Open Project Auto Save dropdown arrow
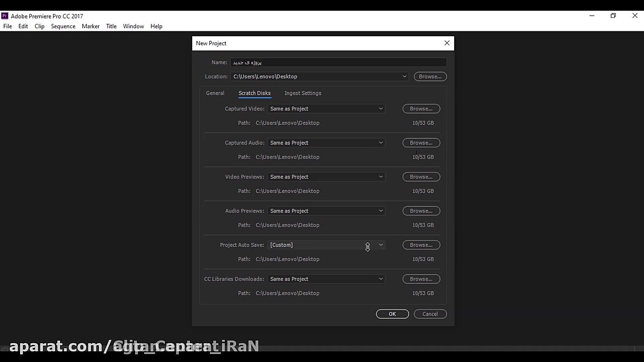This screenshot has width=644, height=362. [381, 245]
